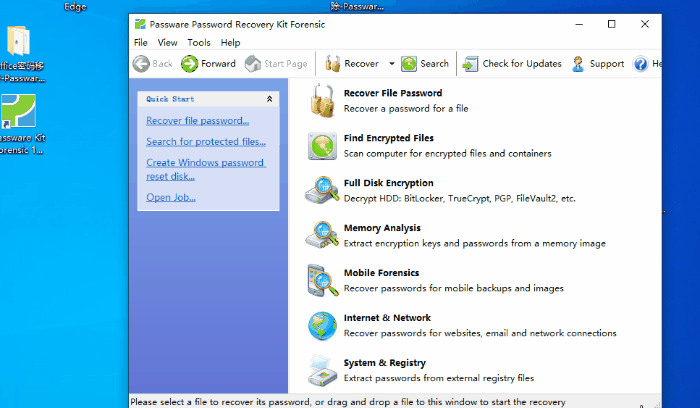This screenshot has width=700, height=408.
Task: Click 'Check for Updates' toolbar label
Action: coord(522,64)
